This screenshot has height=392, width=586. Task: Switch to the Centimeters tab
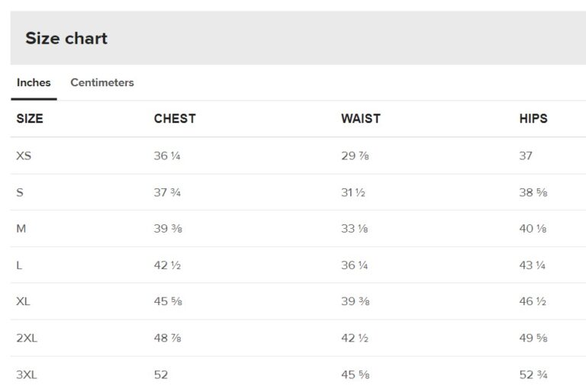click(101, 82)
